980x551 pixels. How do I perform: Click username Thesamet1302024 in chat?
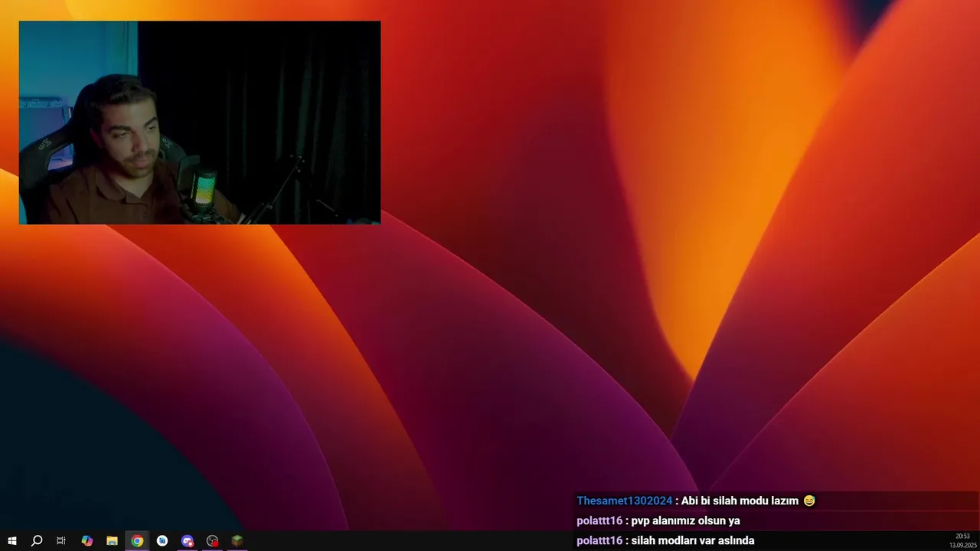[x=624, y=500]
